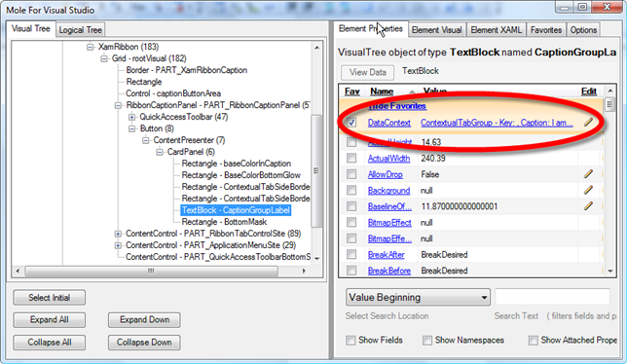
Task: Enable the Show Fields checkbox
Action: (x=350, y=340)
